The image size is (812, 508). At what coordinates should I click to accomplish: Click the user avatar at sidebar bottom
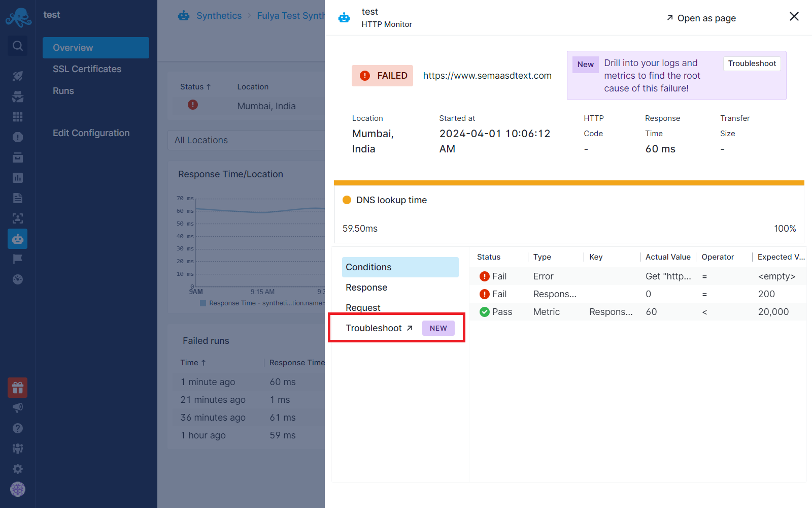[18, 489]
